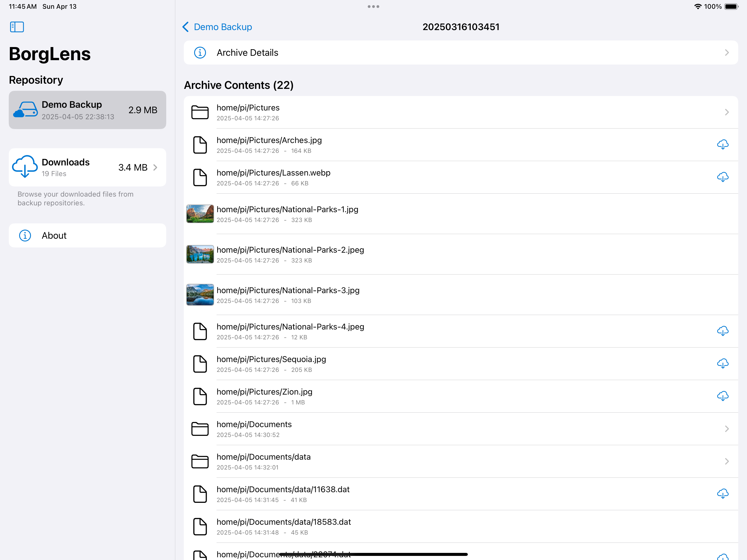Image resolution: width=747 pixels, height=560 pixels.
Task: Download 11638.dat via cloud icon
Action: click(723, 494)
